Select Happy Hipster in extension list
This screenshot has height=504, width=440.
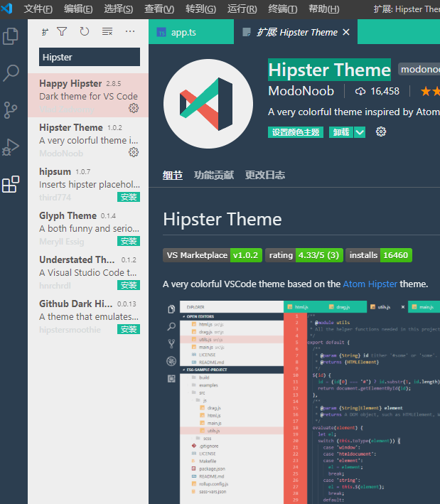click(x=88, y=95)
